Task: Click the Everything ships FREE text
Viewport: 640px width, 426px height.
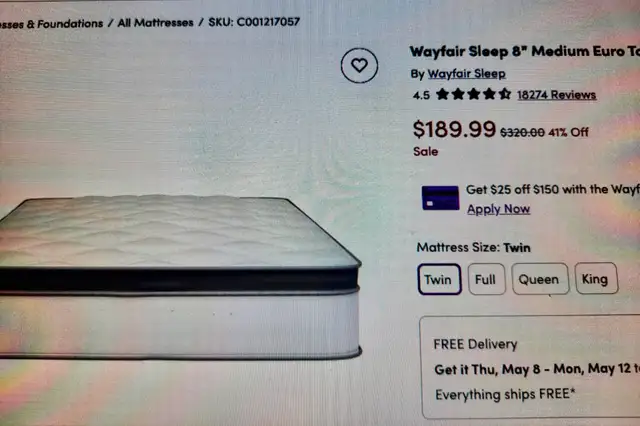Action: (x=505, y=395)
